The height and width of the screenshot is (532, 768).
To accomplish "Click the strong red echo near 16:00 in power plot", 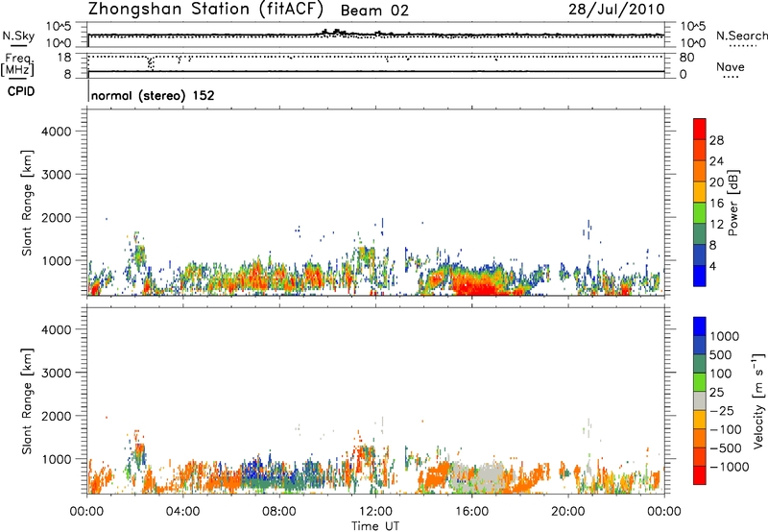I will [x=477, y=285].
